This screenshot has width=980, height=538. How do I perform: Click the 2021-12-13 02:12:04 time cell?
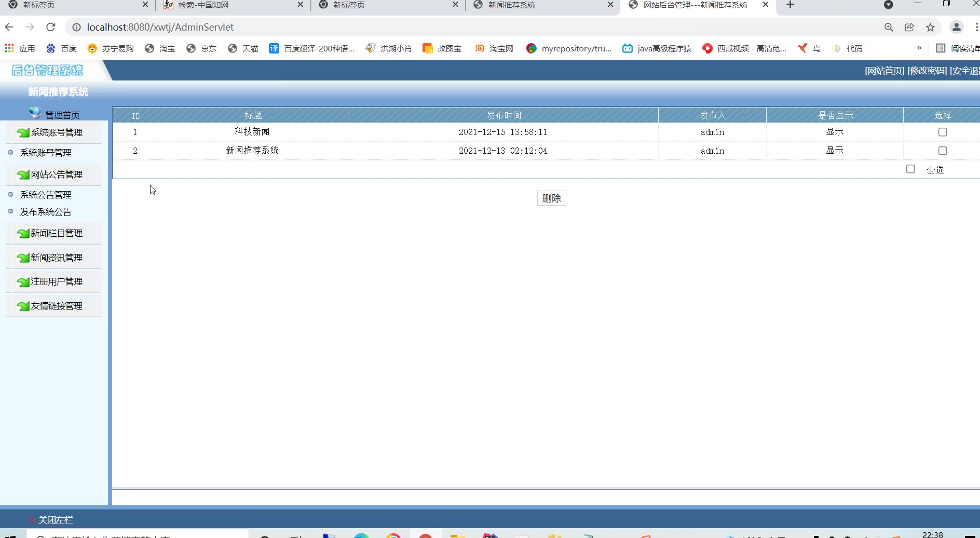point(503,151)
